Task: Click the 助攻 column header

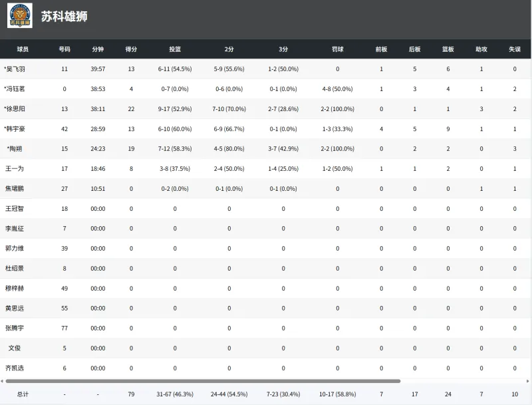Action: point(481,49)
